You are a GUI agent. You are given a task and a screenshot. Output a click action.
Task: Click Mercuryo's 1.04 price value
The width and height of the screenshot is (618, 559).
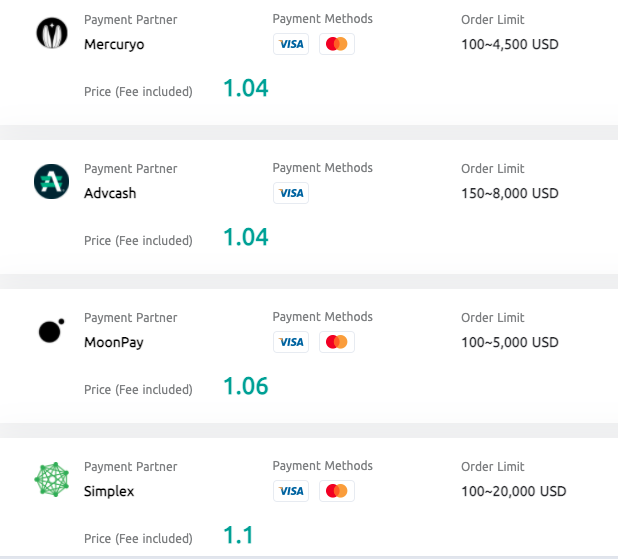(x=246, y=88)
